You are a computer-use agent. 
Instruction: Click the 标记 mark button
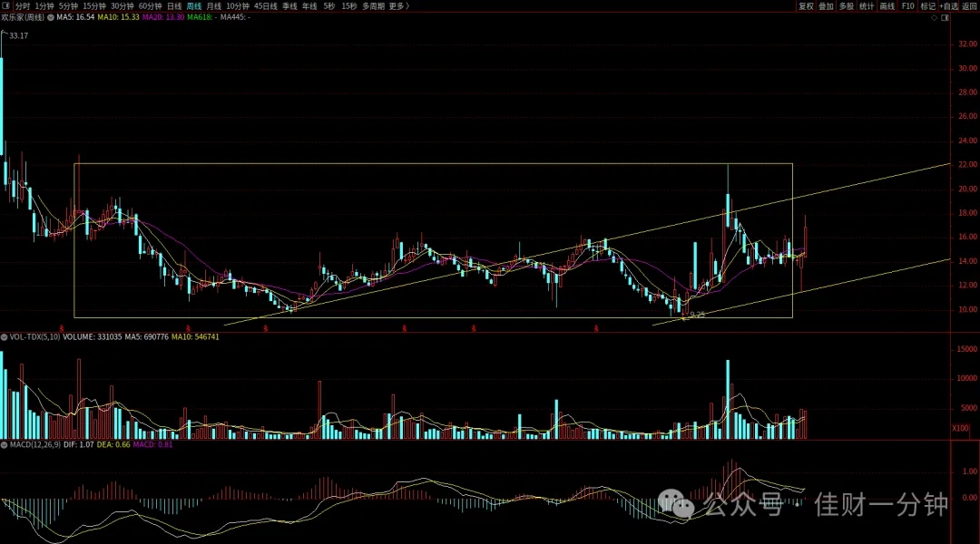(928, 6)
